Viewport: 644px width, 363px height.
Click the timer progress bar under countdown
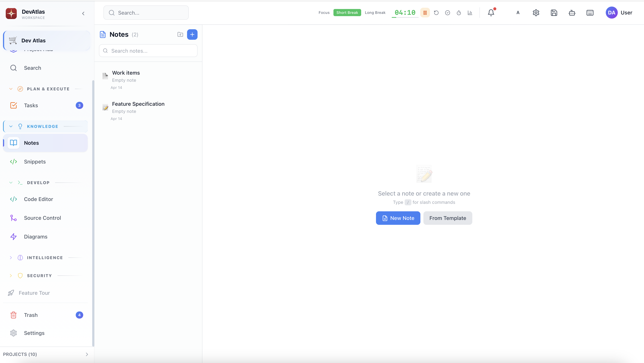tap(405, 17)
